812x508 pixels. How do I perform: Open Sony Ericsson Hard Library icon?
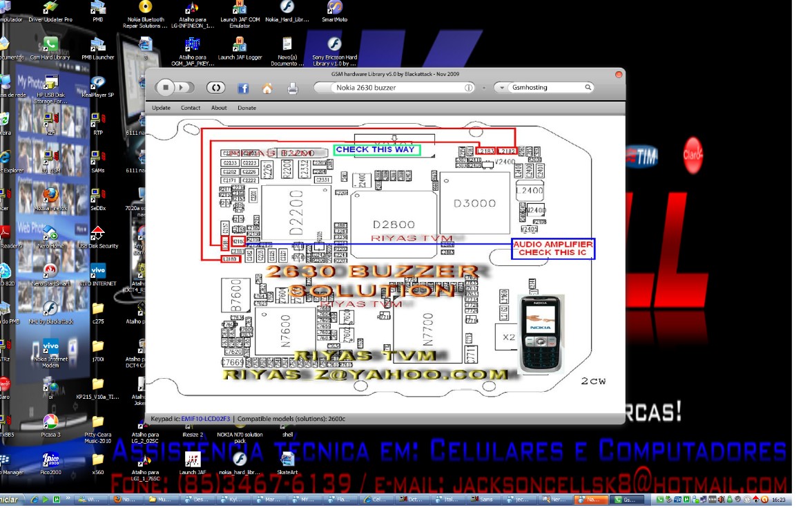334,53
